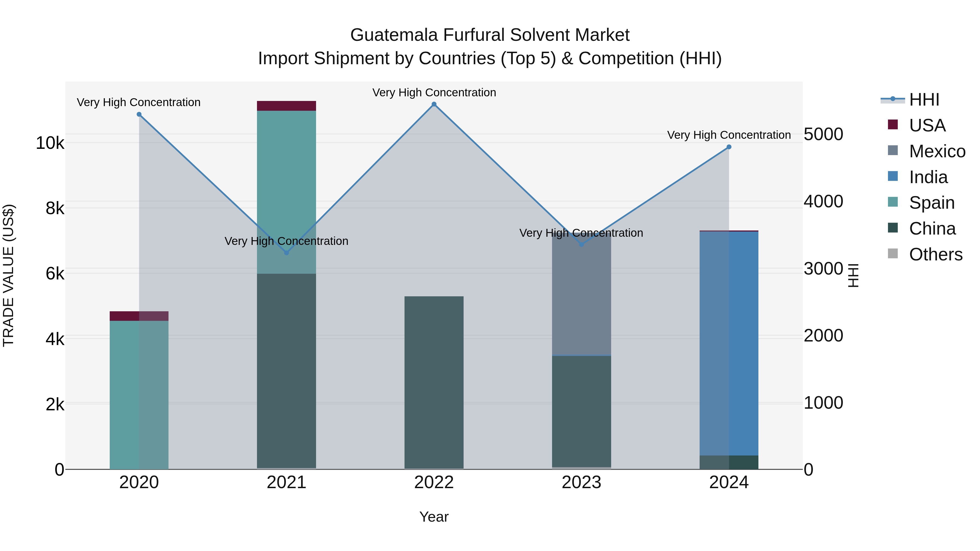The image size is (980, 551).
Task: Click the China bar segment for 2022
Action: [434, 382]
